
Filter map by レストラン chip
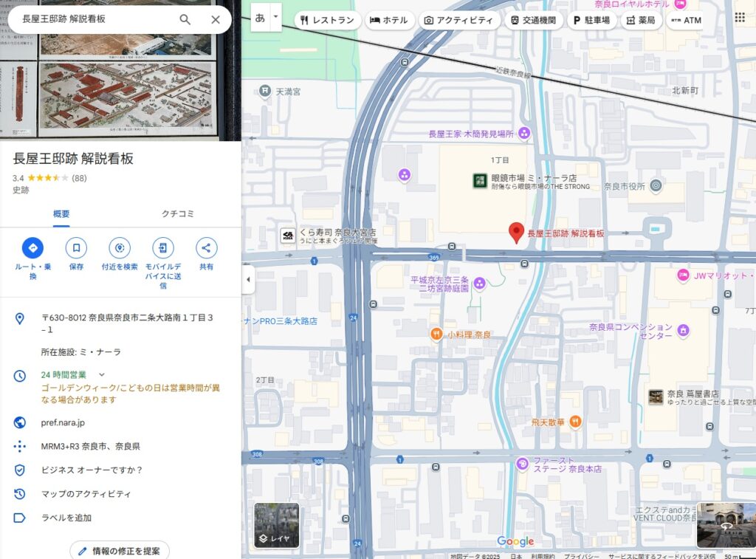pos(327,20)
